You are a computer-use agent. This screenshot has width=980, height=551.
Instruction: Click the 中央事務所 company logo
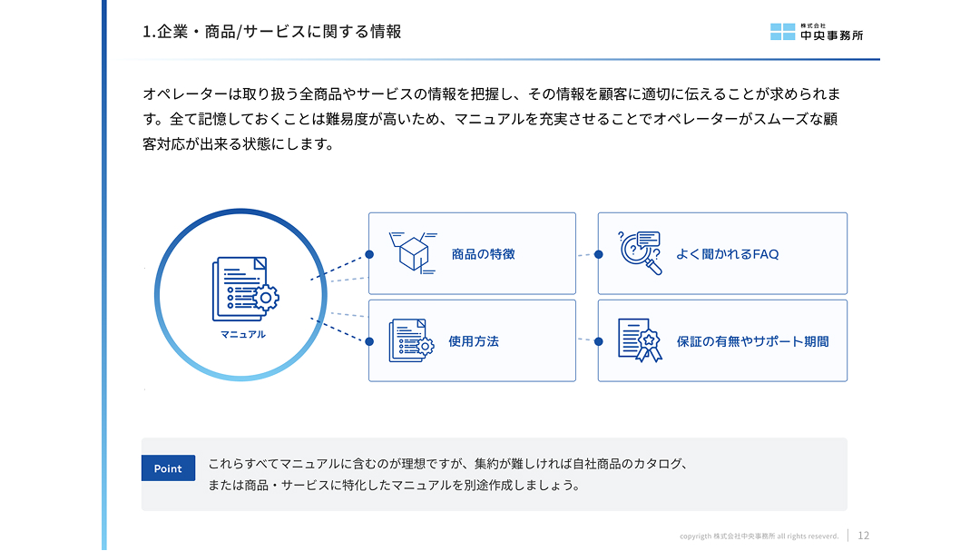point(817,32)
